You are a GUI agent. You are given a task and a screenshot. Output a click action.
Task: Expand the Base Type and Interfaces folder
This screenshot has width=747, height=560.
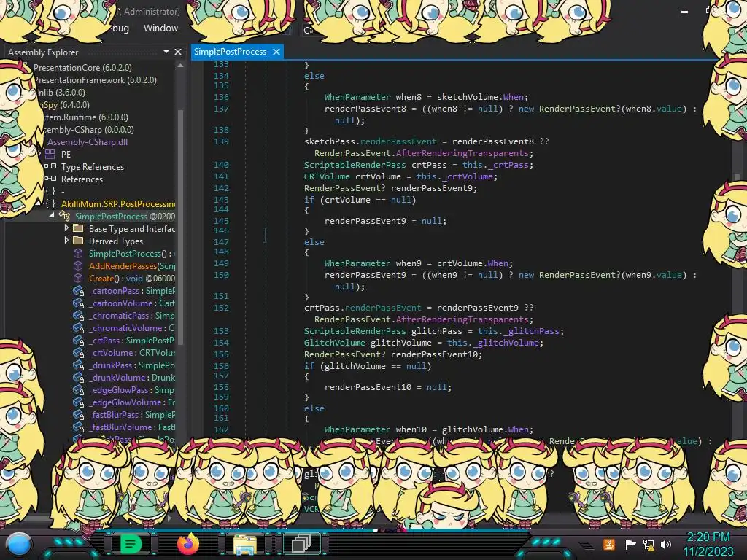[66, 228]
